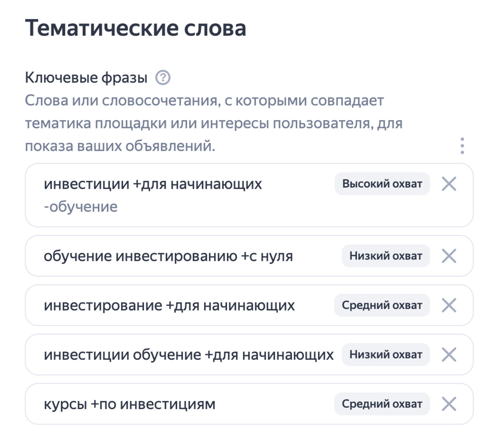Remove the «инвестирование +для начинающих» phrase

click(449, 305)
